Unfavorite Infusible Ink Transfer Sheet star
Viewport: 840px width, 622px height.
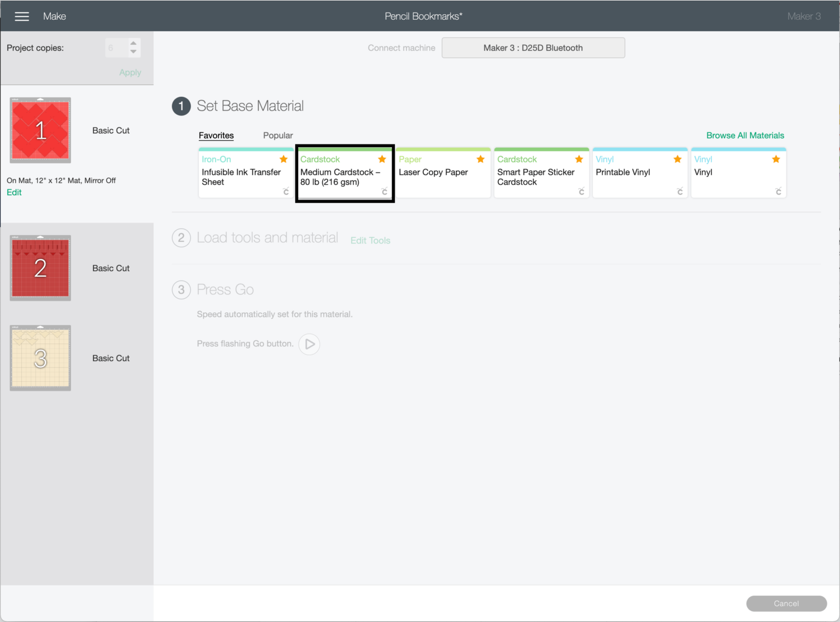point(283,159)
